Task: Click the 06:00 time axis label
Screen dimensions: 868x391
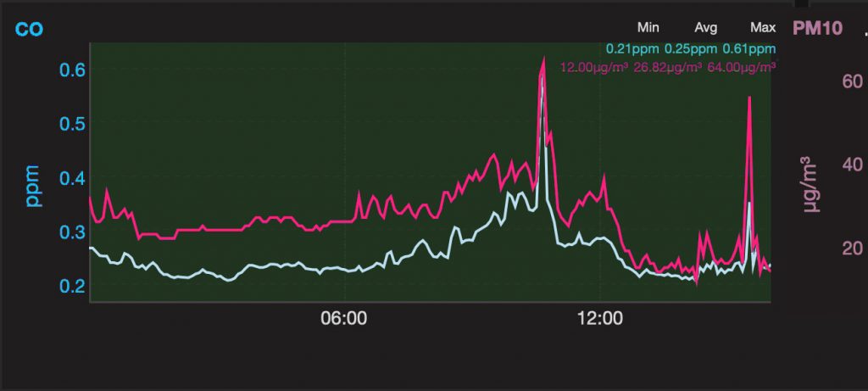Action: click(344, 320)
